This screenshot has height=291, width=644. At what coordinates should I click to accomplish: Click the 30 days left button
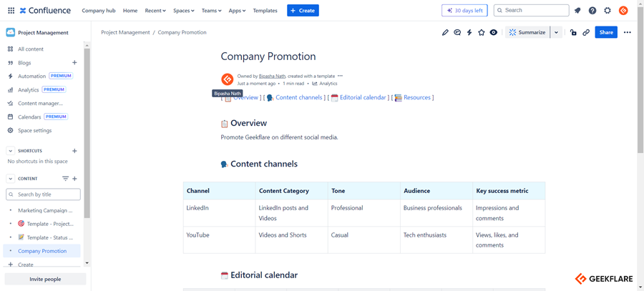tap(464, 11)
